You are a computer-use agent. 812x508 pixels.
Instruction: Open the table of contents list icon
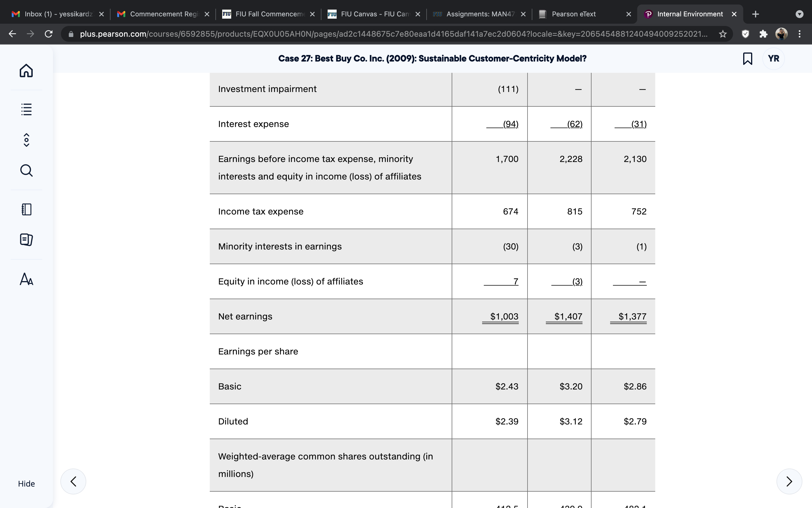(26, 109)
